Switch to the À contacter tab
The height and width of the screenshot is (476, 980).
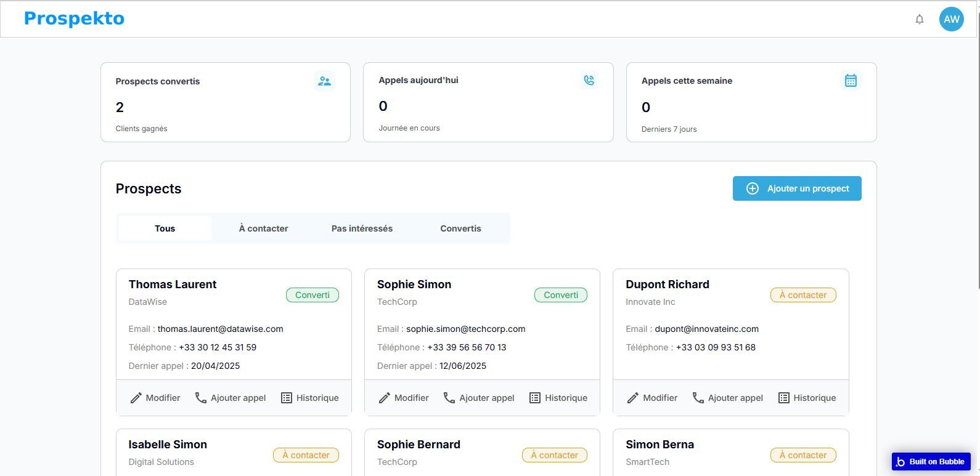point(263,228)
